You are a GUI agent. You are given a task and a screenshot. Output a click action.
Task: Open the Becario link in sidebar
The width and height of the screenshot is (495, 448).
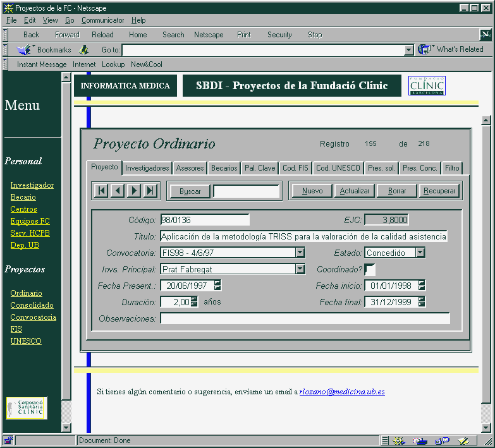pos(23,197)
